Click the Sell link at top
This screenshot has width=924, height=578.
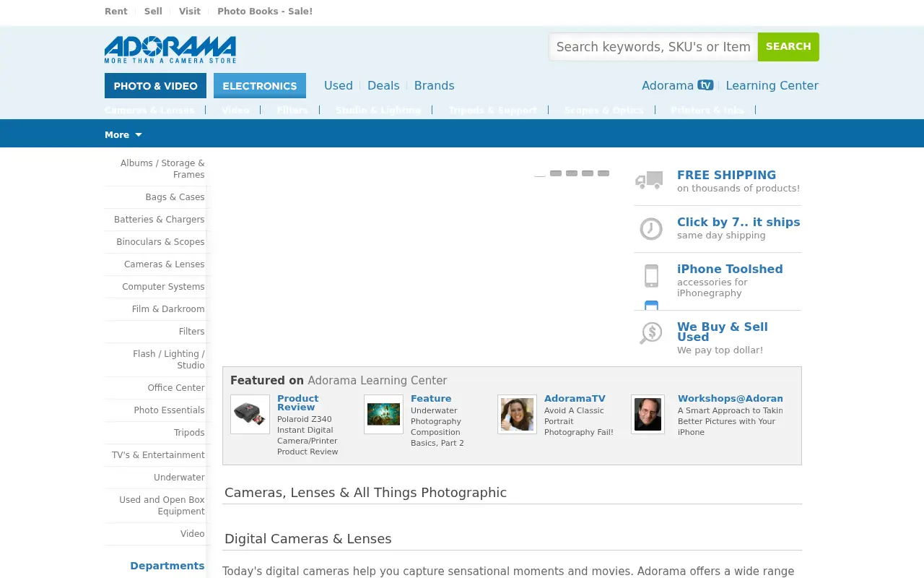coord(153,12)
